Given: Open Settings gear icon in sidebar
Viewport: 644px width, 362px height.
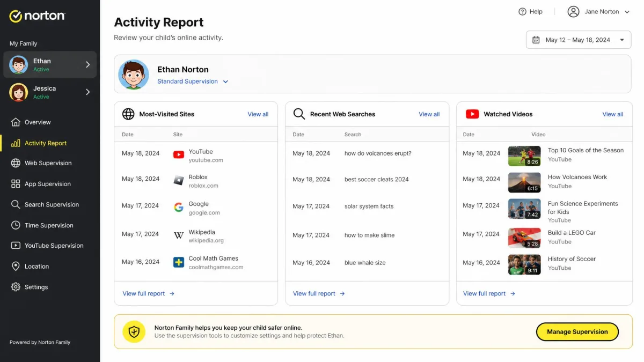Looking at the screenshot, I should tap(16, 287).
